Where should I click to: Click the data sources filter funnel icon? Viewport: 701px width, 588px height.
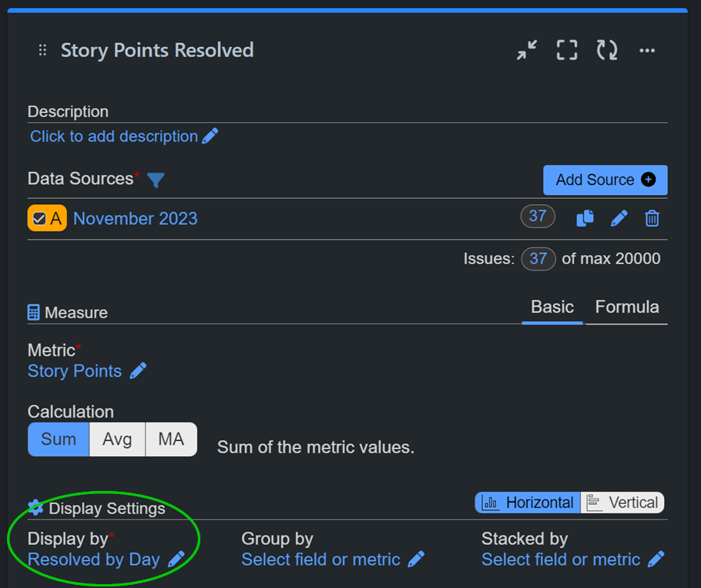156,180
